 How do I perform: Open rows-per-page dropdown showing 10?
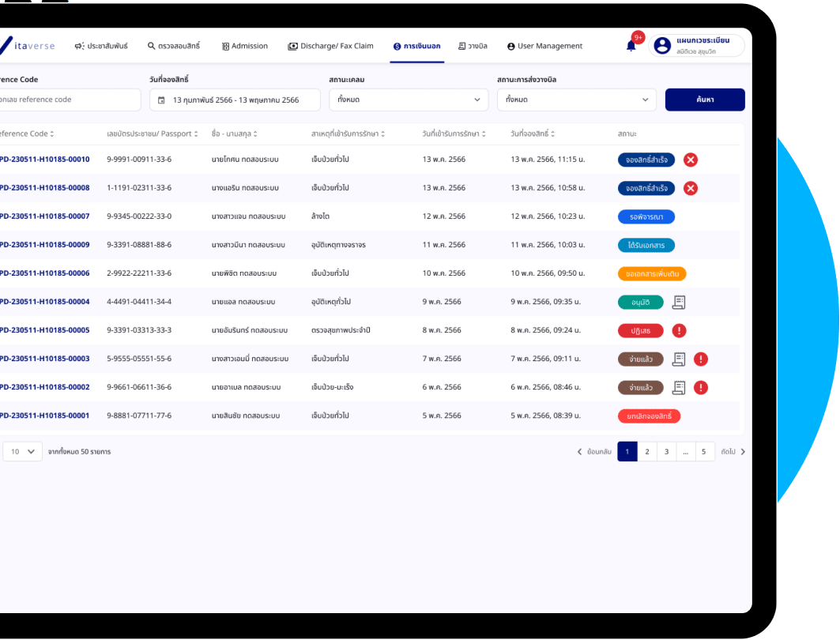[22, 451]
